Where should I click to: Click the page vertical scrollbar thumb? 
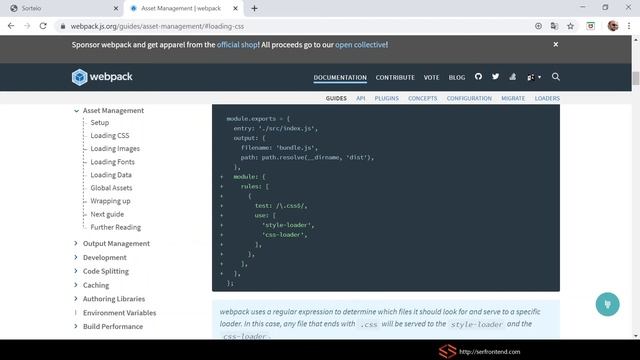click(x=636, y=78)
